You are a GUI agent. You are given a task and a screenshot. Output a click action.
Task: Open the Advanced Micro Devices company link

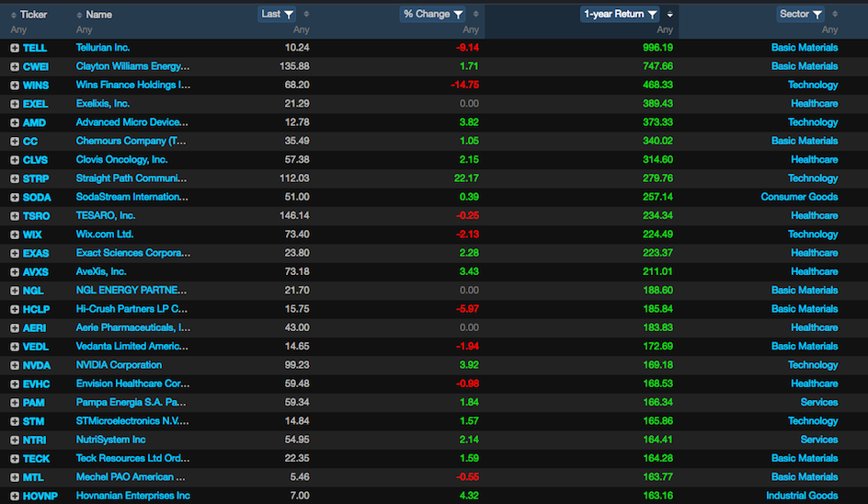[131, 122]
